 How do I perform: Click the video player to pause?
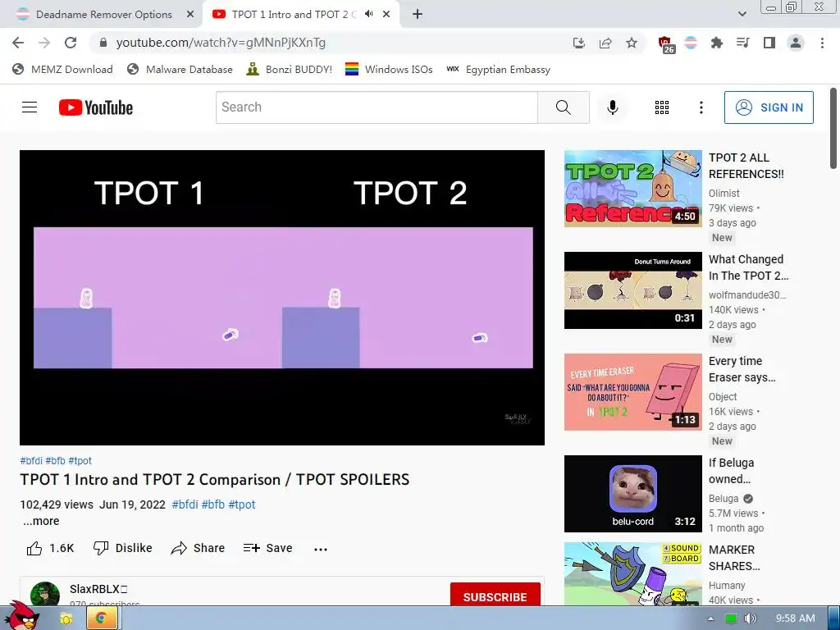pos(282,297)
